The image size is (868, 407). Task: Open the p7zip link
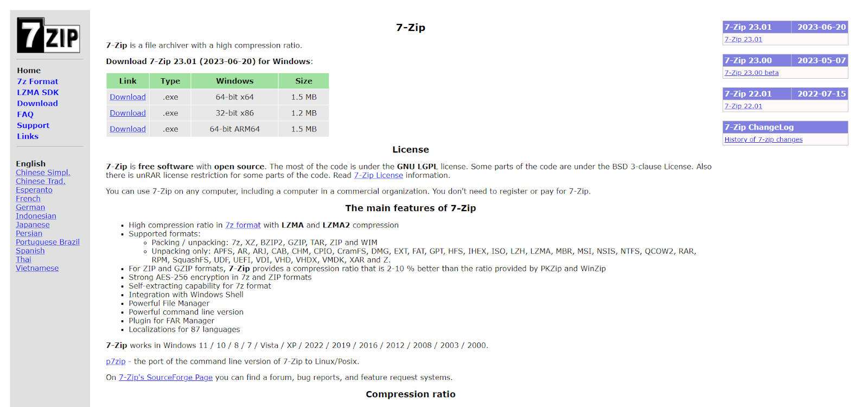point(116,361)
